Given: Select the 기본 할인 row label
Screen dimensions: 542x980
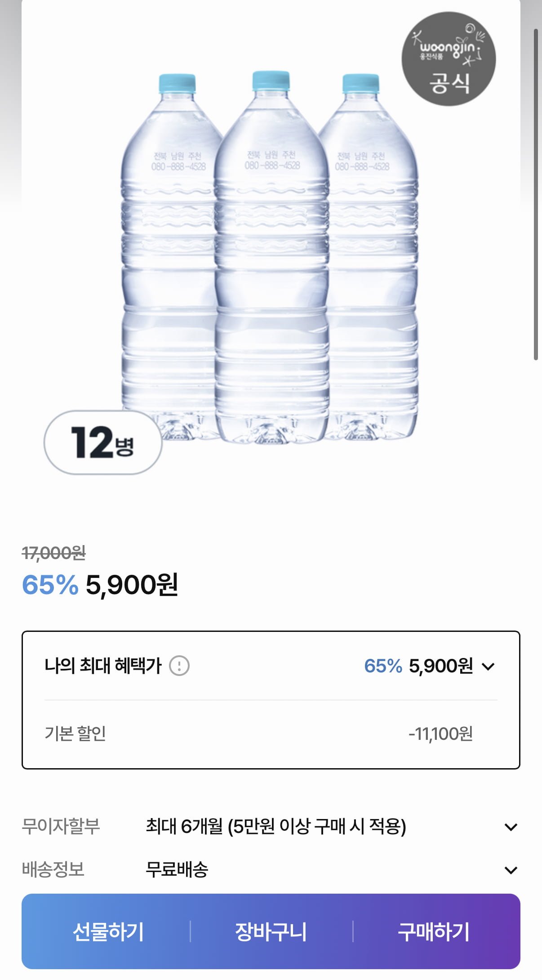Looking at the screenshot, I should (75, 734).
